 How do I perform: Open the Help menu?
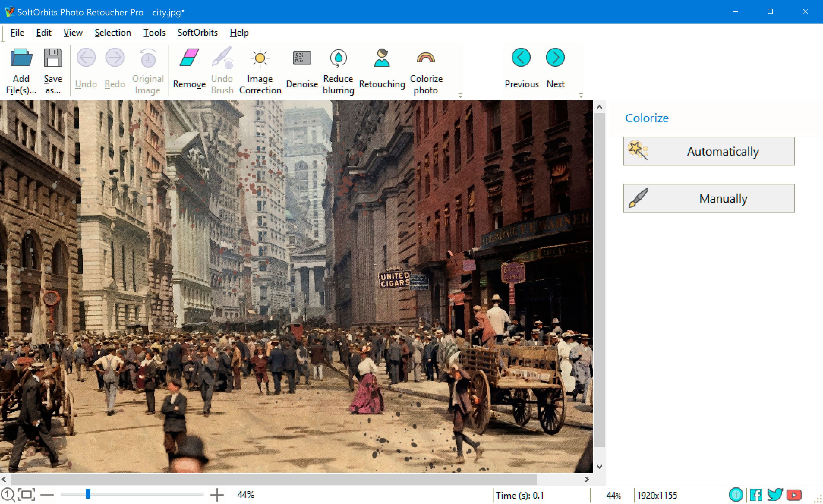coord(239,33)
